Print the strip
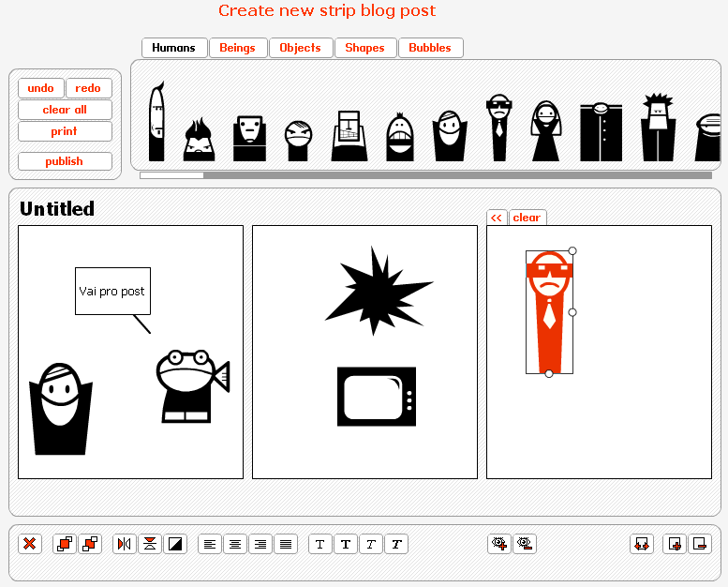The image size is (728, 587). (x=65, y=131)
